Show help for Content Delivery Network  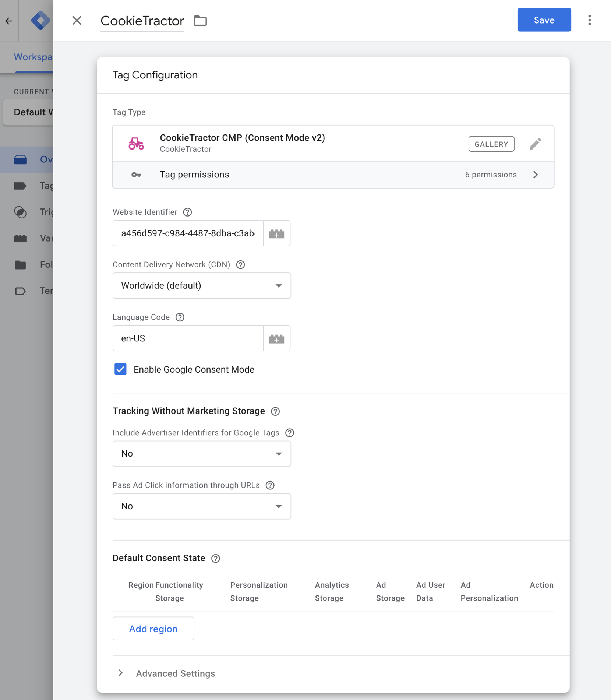click(240, 265)
